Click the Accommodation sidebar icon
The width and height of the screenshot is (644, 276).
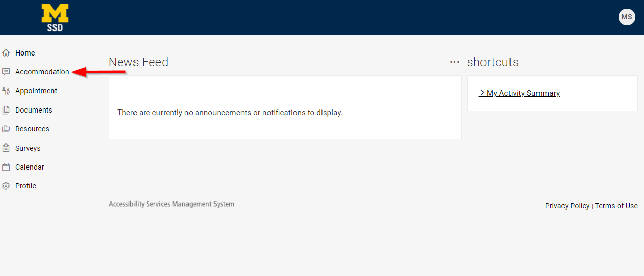click(6, 72)
